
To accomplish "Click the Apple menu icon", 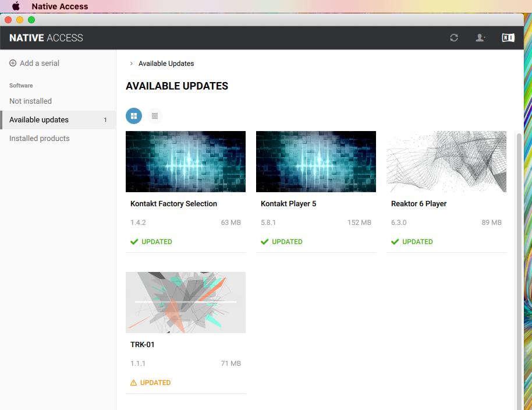I will point(16,6).
